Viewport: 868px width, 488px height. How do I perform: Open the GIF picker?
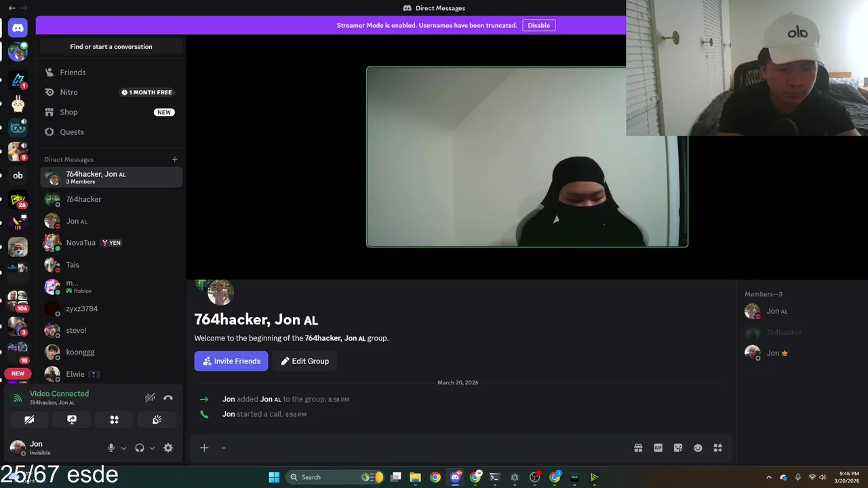tap(658, 448)
